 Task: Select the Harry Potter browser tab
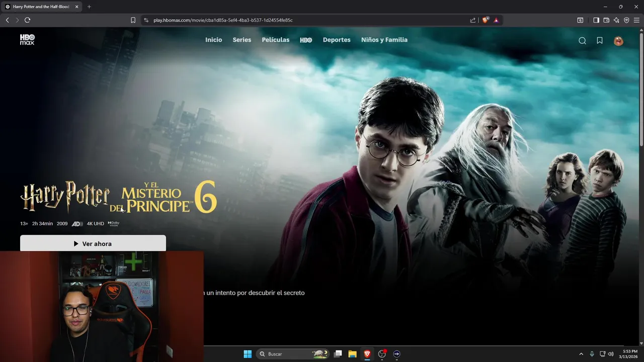[x=41, y=7]
